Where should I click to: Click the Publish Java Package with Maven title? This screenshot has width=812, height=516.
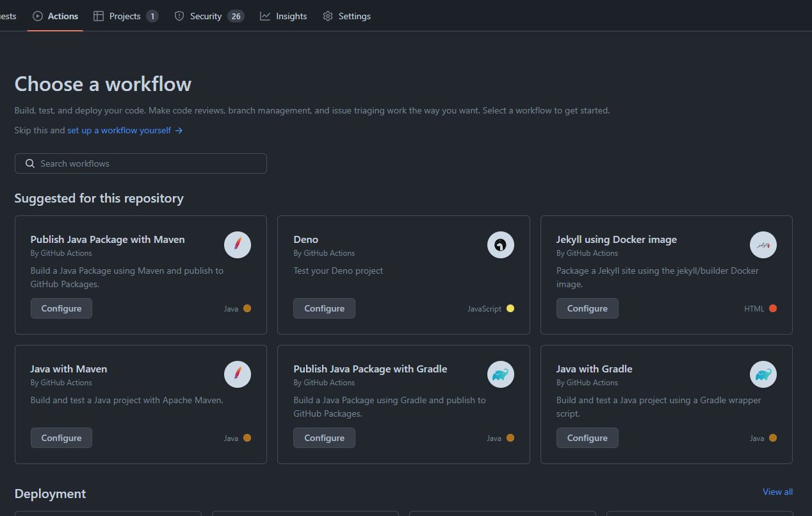click(x=108, y=239)
